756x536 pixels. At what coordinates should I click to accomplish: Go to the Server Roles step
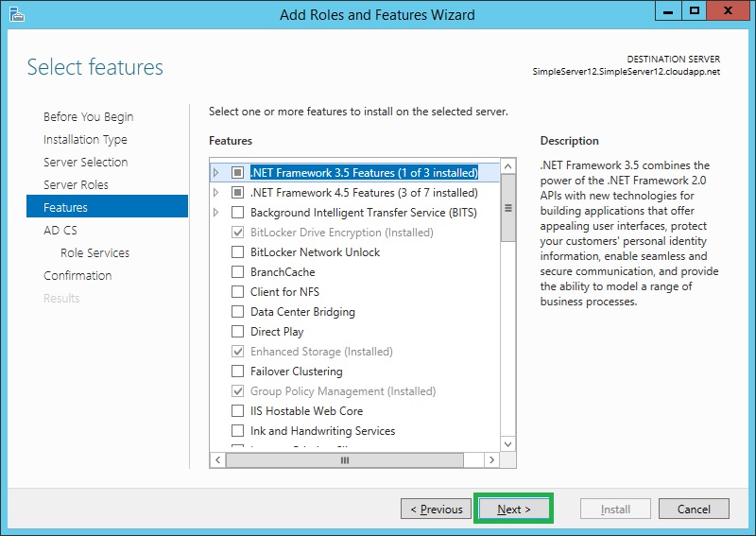click(76, 184)
